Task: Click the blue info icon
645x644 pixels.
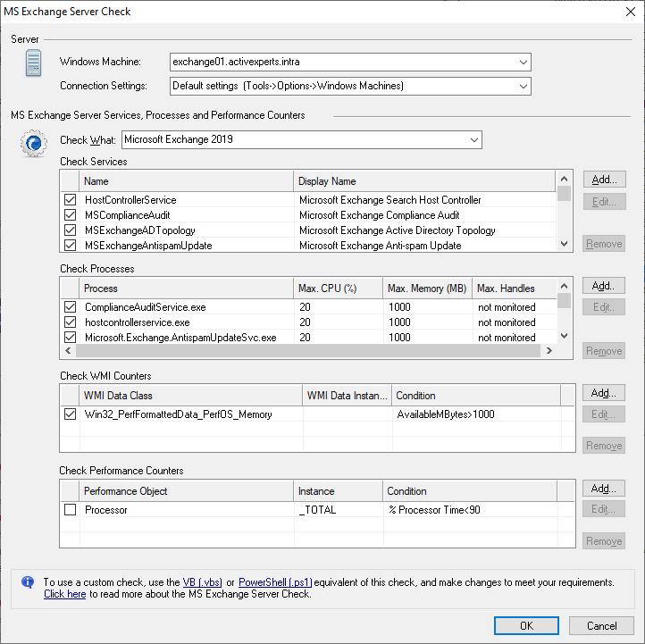Action: coord(28,581)
